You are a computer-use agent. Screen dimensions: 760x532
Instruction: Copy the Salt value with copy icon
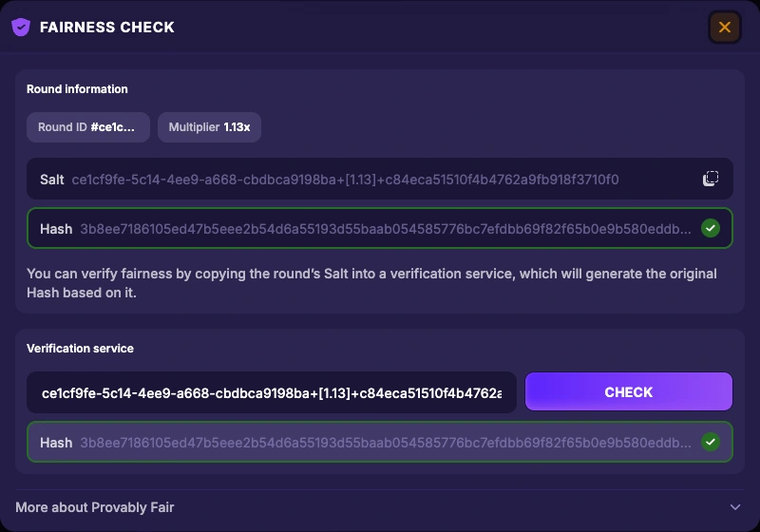(711, 179)
